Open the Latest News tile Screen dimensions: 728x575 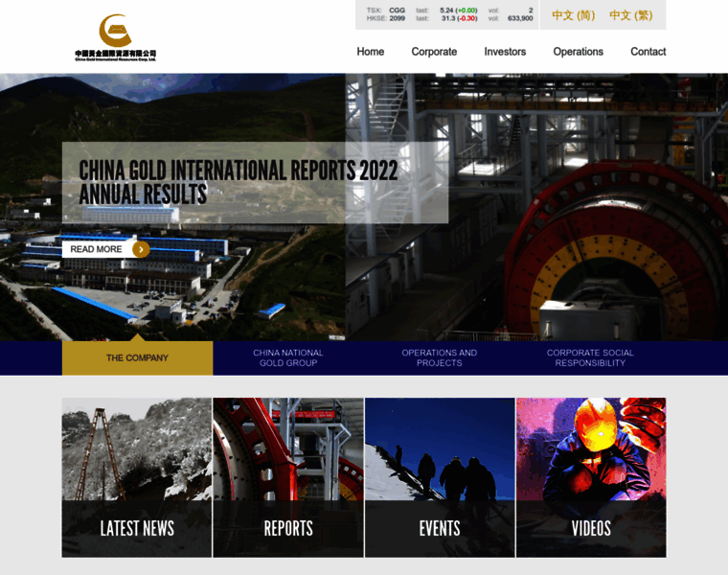tap(137, 477)
